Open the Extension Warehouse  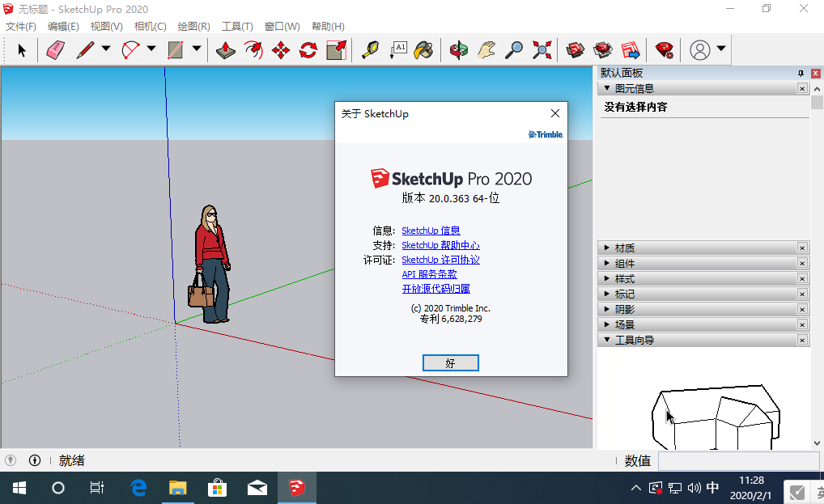tap(603, 50)
